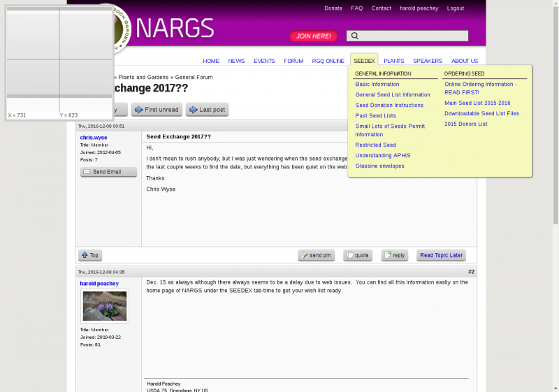559x392 pixels.
Task: Open the SEEDEX menu tab
Action: tap(364, 61)
